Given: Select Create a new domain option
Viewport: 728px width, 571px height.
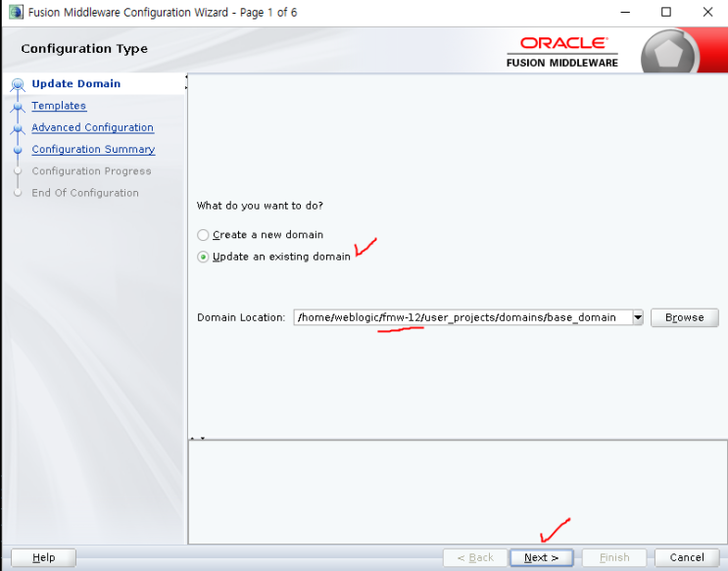Looking at the screenshot, I should coord(203,235).
